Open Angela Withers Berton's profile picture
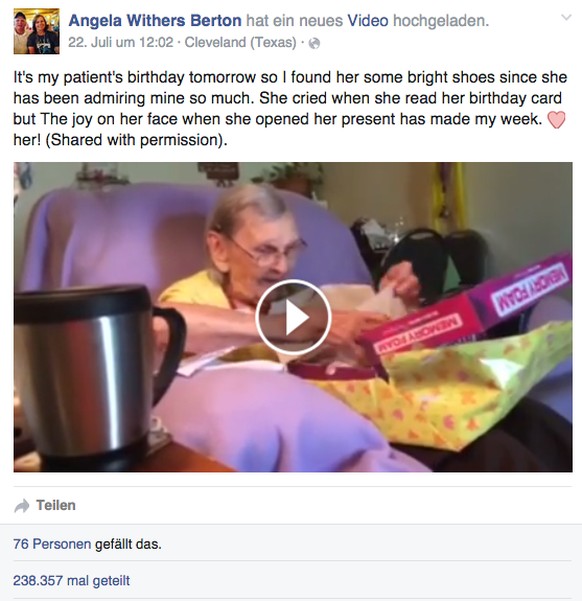 click(36, 31)
